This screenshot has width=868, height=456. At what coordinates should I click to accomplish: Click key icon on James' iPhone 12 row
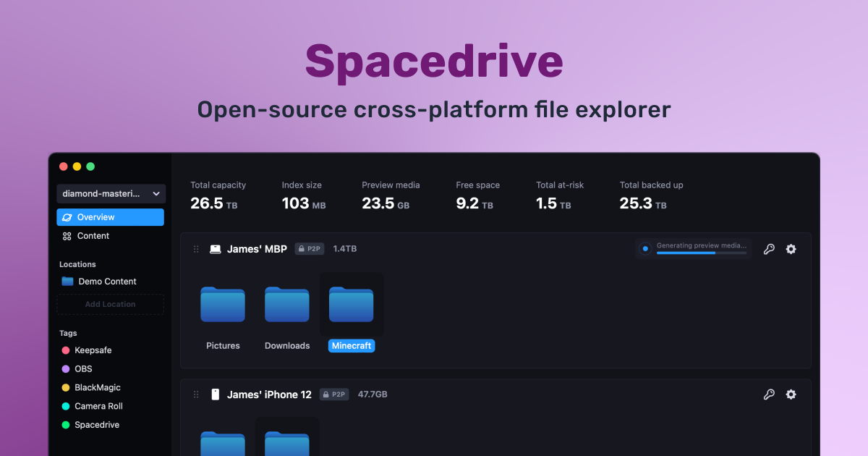769,394
